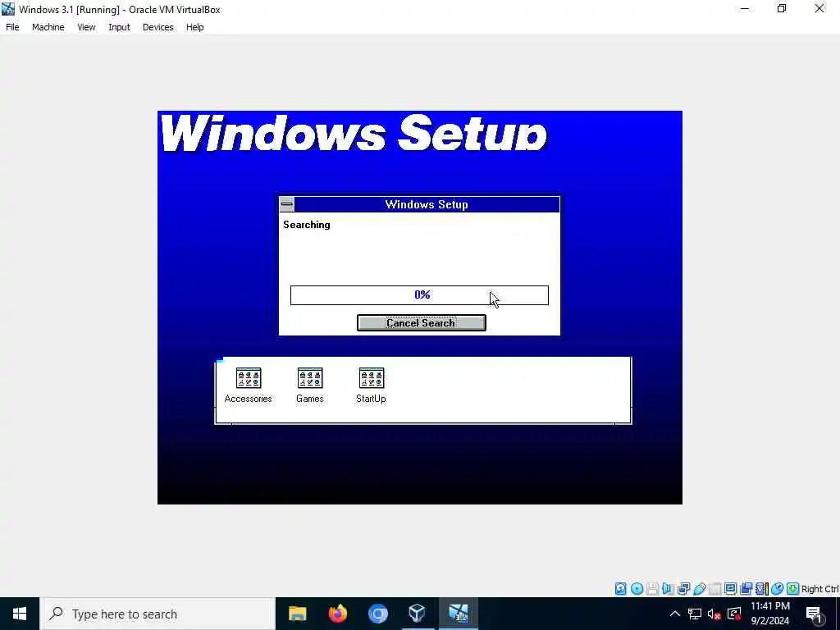
Task: Expand the hidden system tray icons chevron
Action: [675, 614]
